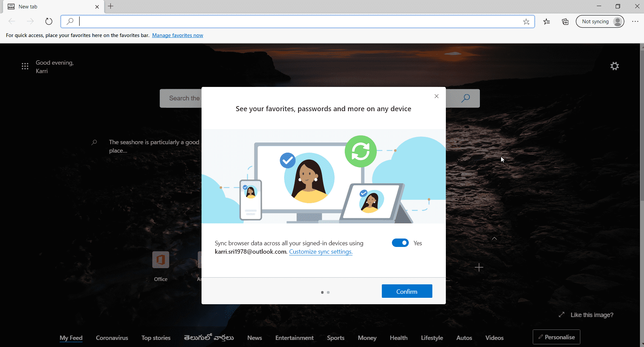Open the page settings gear icon
Image resolution: width=644 pixels, height=347 pixels.
pyautogui.click(x=614, y=66)
